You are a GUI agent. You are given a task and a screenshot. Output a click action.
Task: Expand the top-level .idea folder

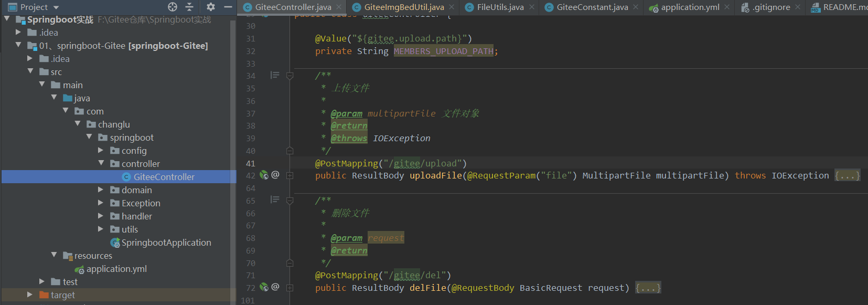18,32
